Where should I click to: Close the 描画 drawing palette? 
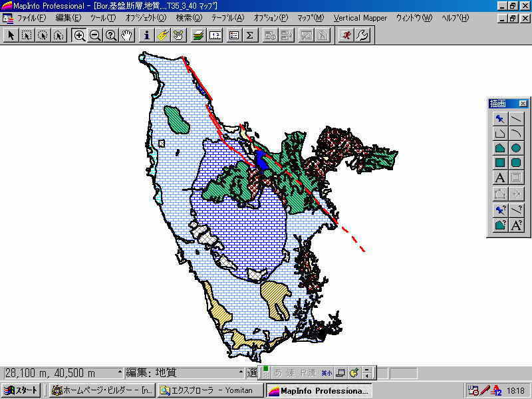click(x=523, y=104)
